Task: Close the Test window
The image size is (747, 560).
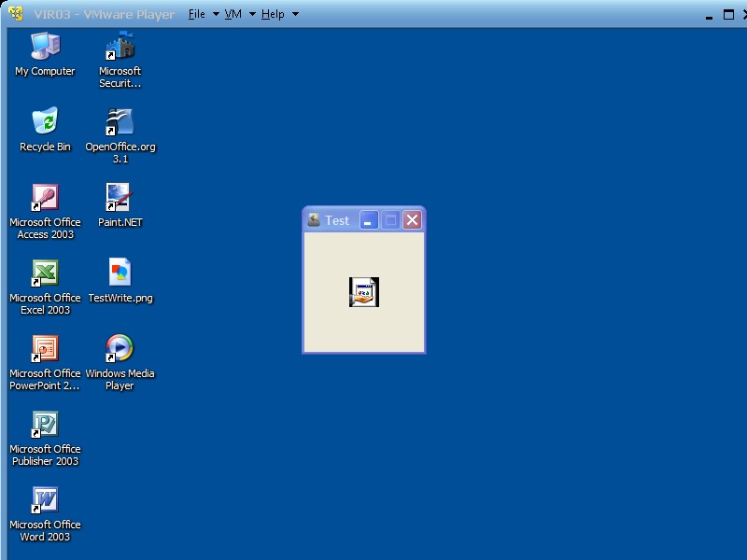Action: [x=412, y=220]
